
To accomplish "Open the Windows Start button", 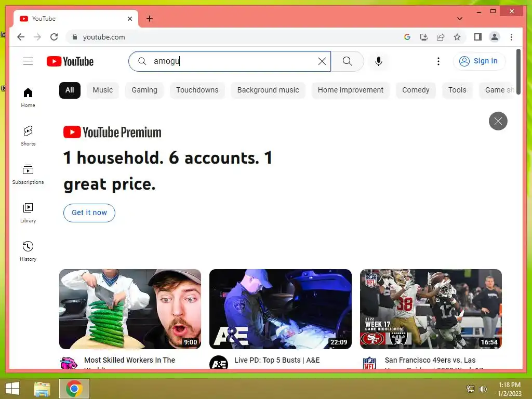I will coord(12,389).
